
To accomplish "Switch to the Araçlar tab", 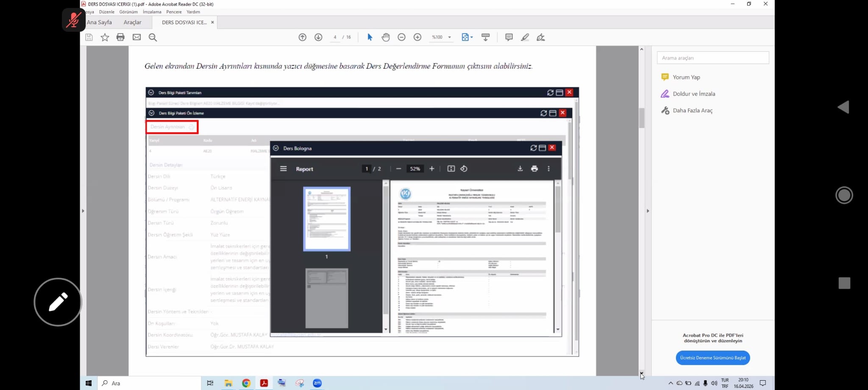I will 132,22.
